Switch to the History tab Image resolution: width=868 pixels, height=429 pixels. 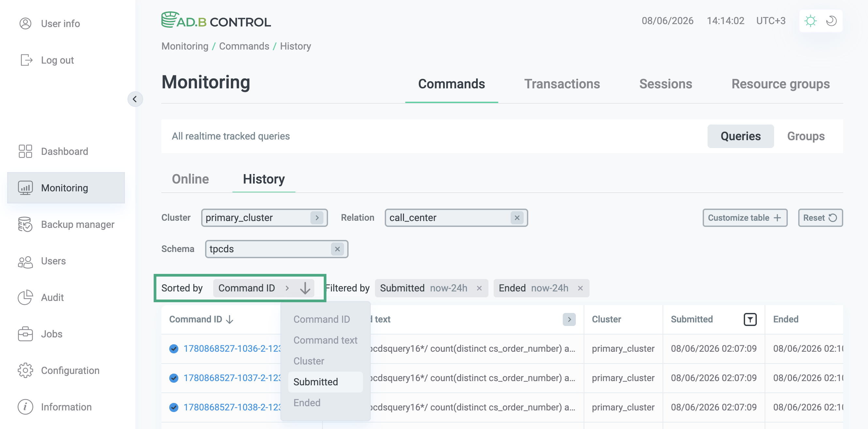click(263, 179)
